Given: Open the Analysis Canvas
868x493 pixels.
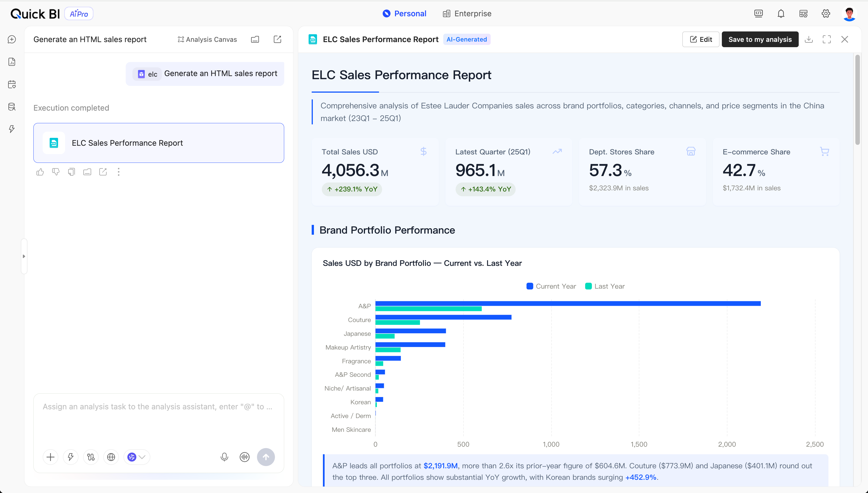Looking at the screenshot, I should (x=207, y=39).
